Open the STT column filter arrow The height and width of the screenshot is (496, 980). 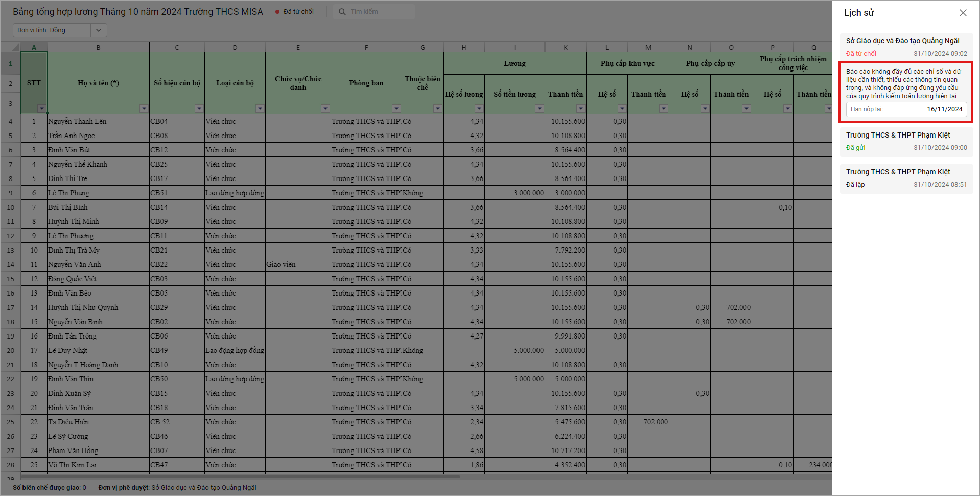42,108
